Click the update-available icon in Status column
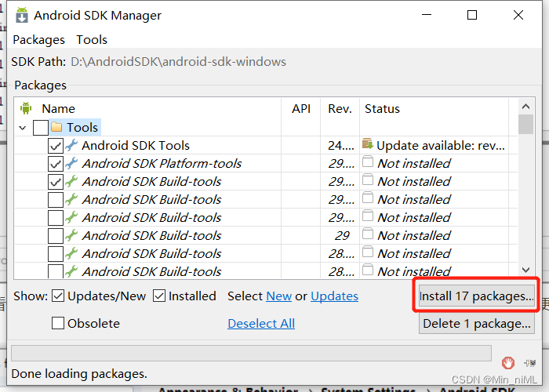 pos(368,143)
